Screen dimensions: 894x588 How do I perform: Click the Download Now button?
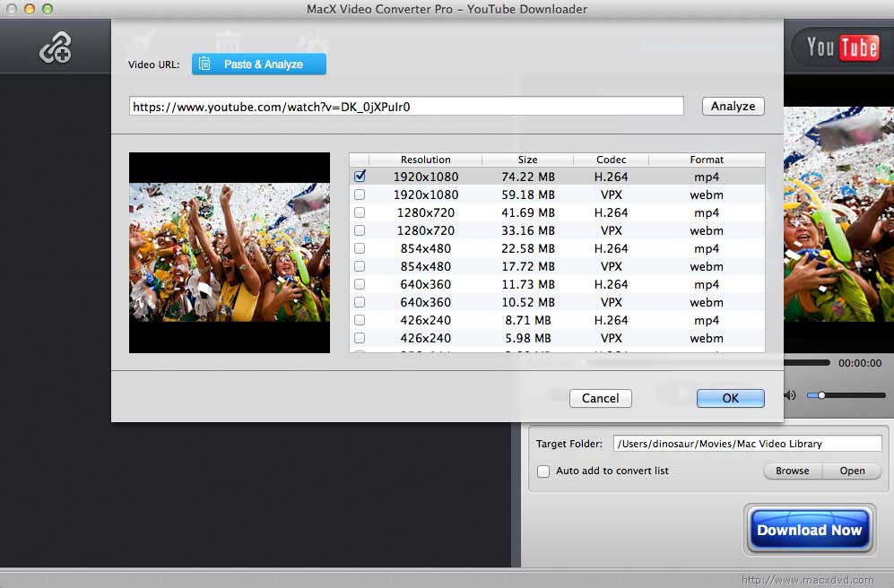click(x=809, y=530)
